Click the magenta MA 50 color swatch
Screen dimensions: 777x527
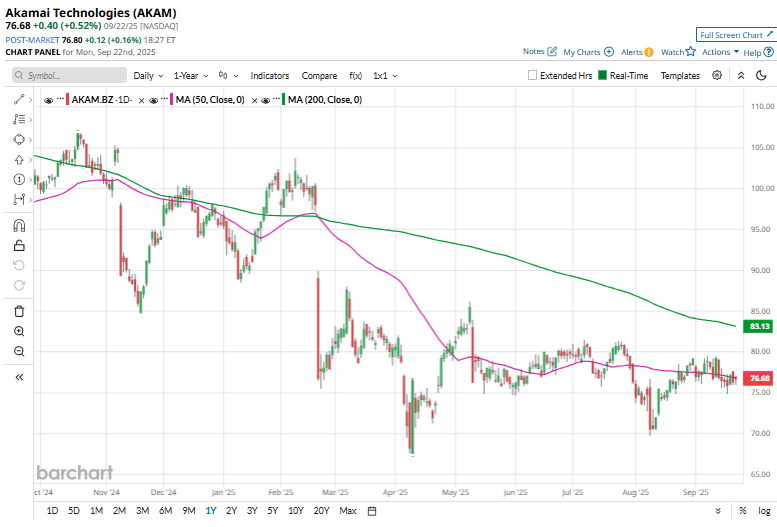pos(171,100)
